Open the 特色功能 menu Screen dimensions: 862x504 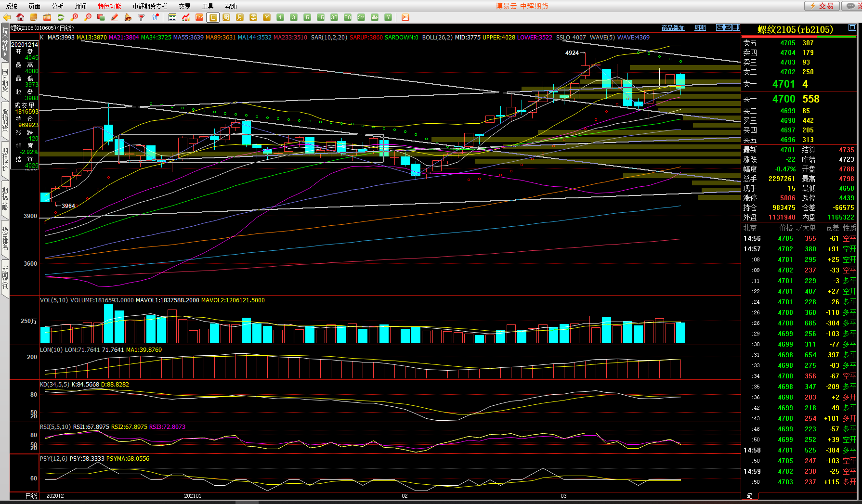(x=109, y=6)
